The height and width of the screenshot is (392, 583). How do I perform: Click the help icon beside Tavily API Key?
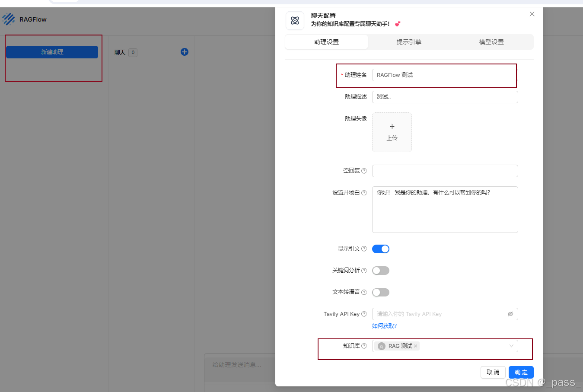(364, 314)
